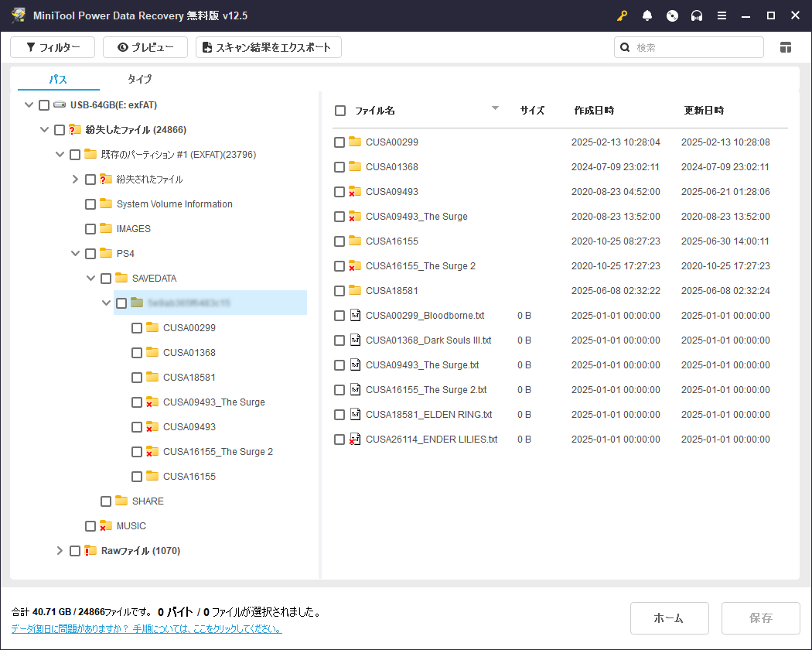Check the CUSA26114_ENDER LILIES.txt checkbox
Viewport: 812px width, 650px height.
point(339,440)
